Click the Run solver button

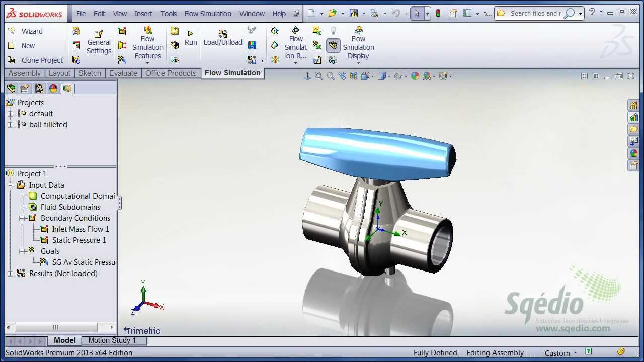click(x=191, y=38)
